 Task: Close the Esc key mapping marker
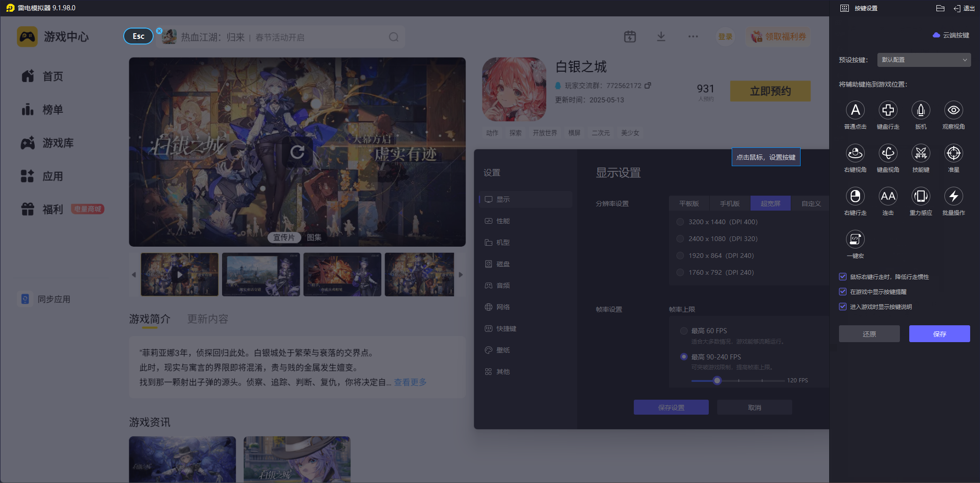coord(159,31)
